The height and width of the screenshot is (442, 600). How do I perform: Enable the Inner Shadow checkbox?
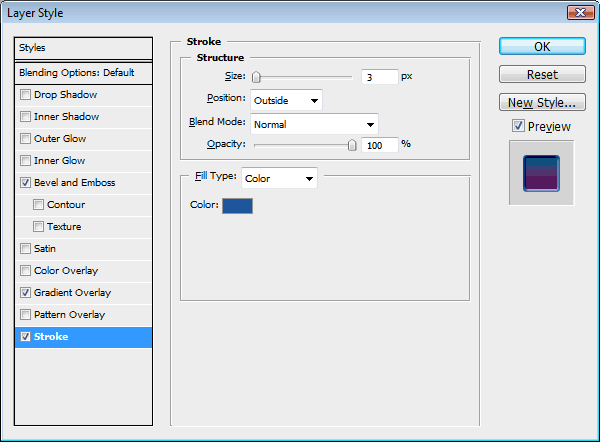(25, 116)
